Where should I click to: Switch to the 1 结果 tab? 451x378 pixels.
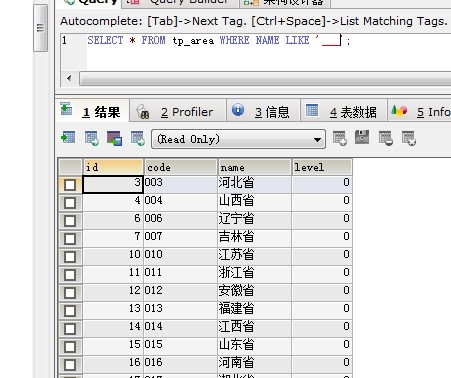point(93,111)
